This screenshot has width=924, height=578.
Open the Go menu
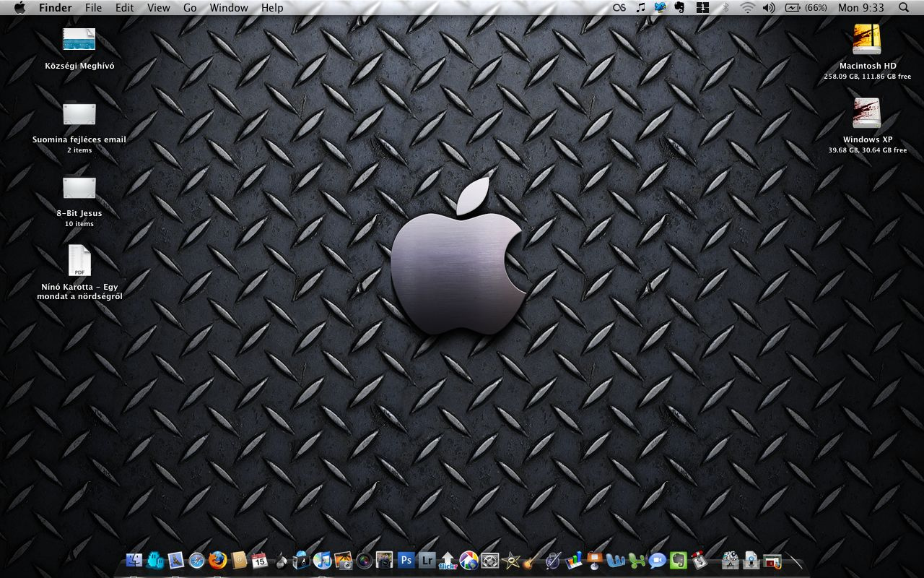tap(190, 7)
